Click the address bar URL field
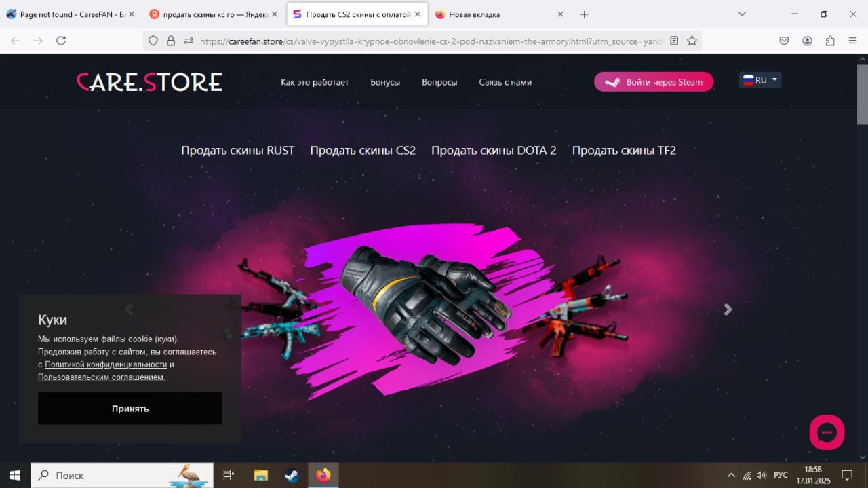This screenshot has width=868, height=488. coord(431,41)
